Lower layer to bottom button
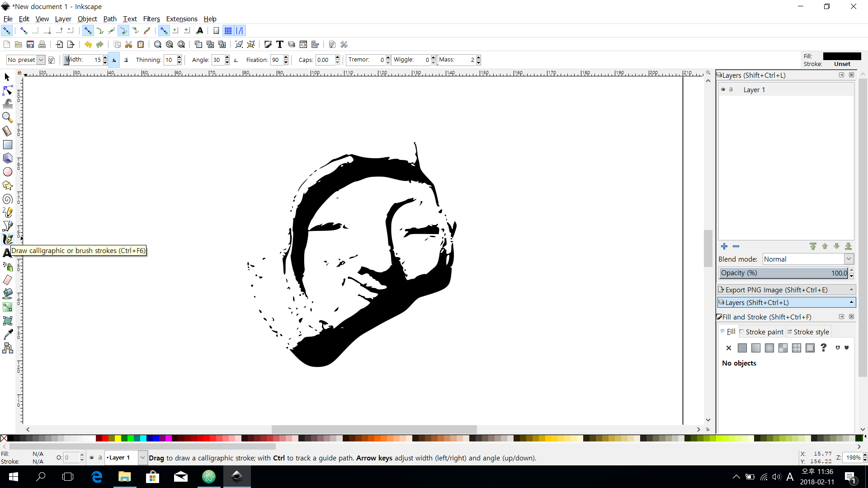 pyautogui.click(x=848, y=246)
